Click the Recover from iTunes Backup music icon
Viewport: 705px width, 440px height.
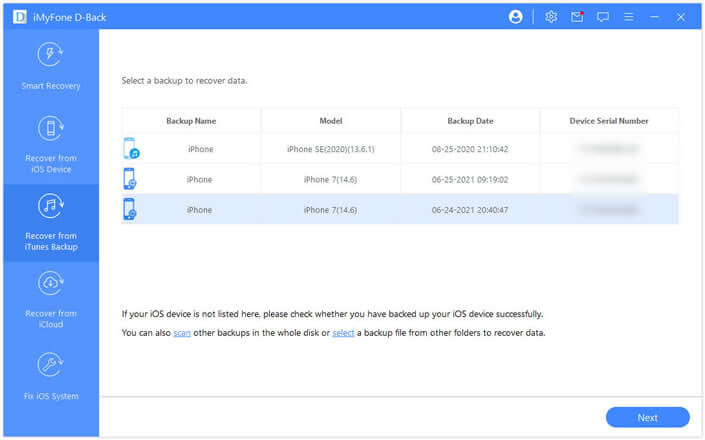pos(50,206)
